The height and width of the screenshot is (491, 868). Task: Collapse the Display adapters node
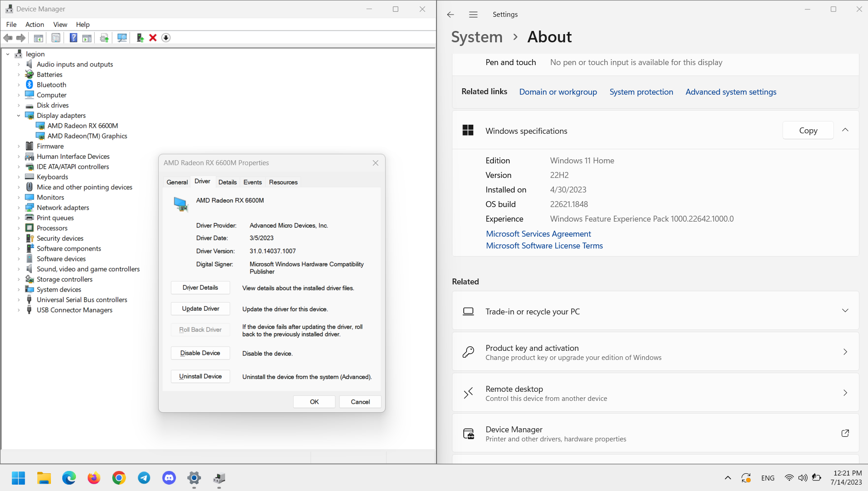pyautogui.click(x=19, y=116)
